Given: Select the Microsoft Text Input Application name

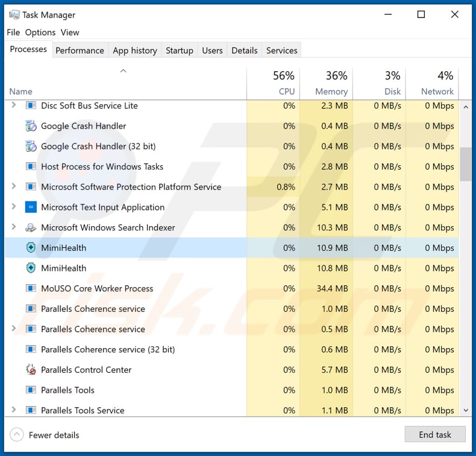Looking at the screenshot, I should click(102, 207).
